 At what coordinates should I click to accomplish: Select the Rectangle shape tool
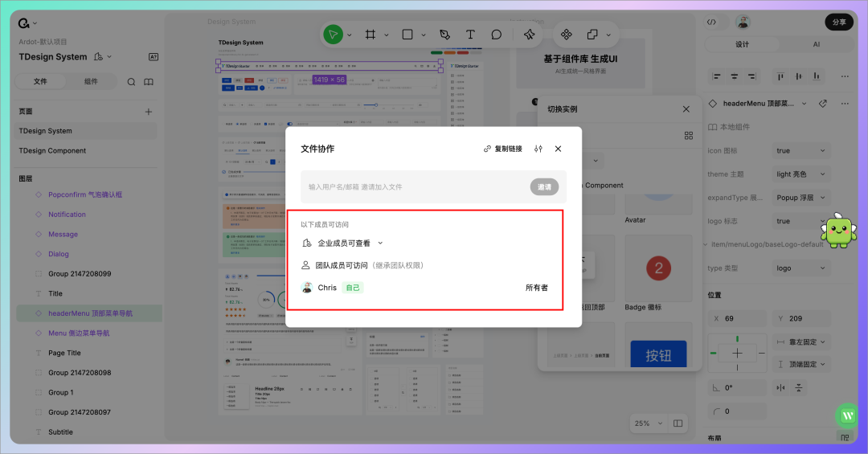tap(407, 35)
